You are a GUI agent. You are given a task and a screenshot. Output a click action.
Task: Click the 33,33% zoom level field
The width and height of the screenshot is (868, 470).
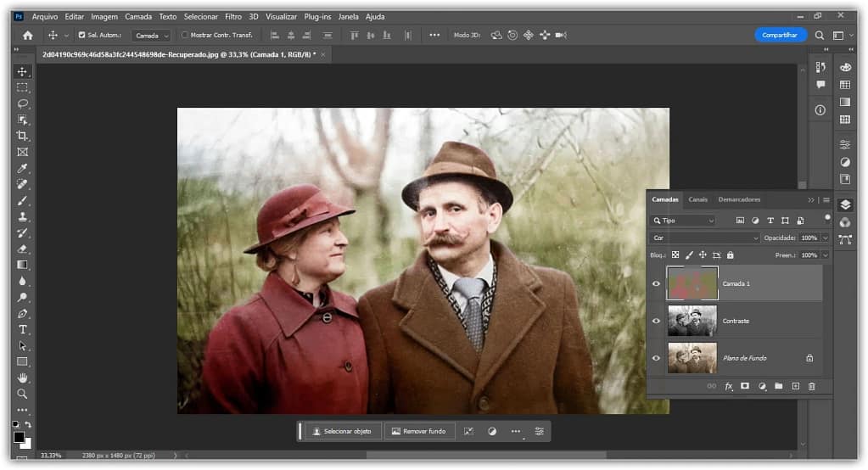click(x=51, y=455)
